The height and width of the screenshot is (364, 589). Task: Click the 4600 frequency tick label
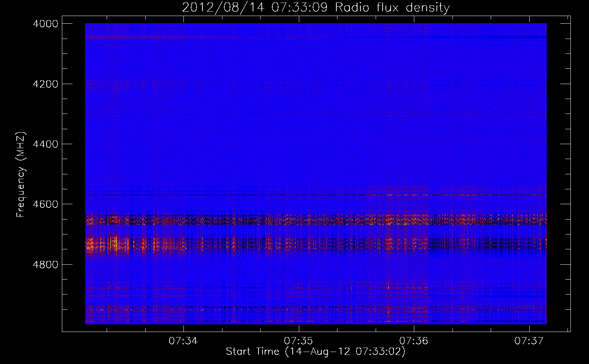46,204
